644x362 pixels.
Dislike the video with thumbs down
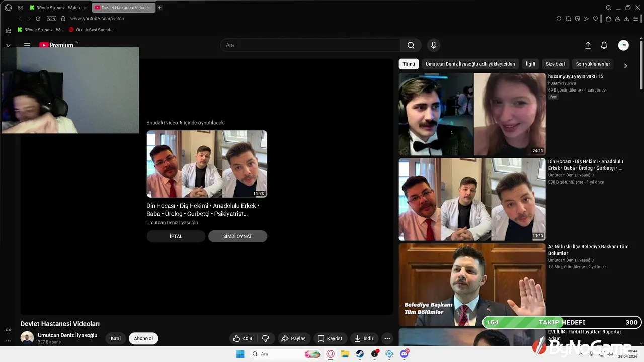(x=266, y=338)
